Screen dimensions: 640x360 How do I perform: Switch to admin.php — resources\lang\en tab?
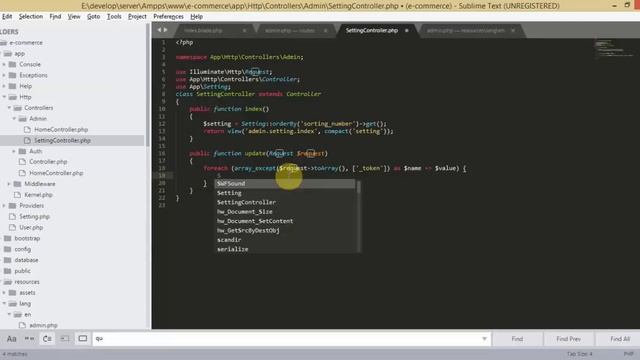(465, 31)
